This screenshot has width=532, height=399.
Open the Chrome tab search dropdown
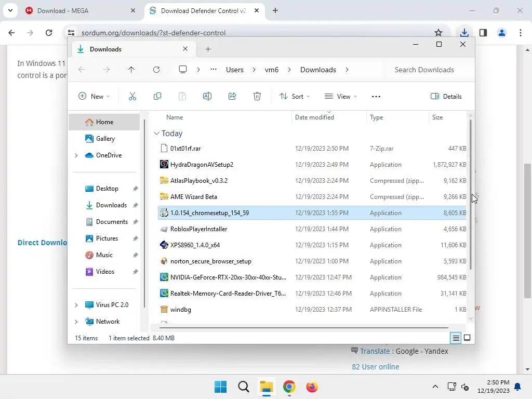click(x=10, y=10)
